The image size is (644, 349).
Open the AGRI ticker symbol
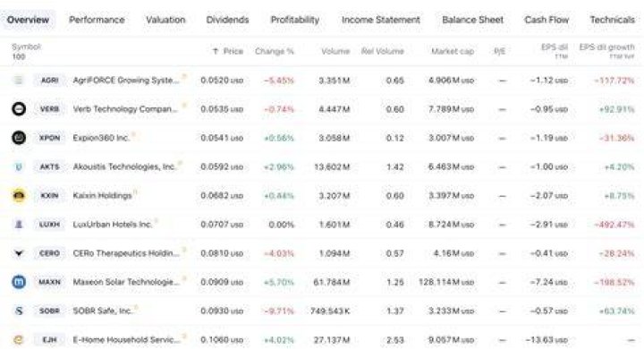(49, 81)
